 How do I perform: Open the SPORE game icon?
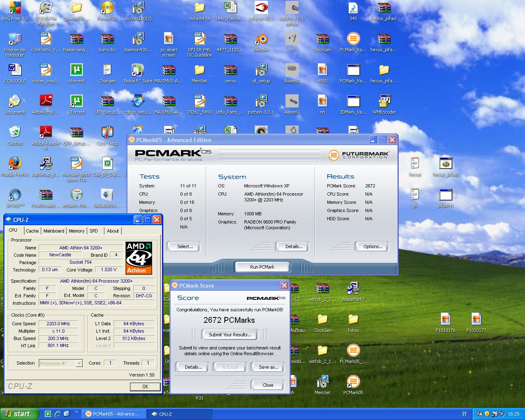(x=15, y=198)
